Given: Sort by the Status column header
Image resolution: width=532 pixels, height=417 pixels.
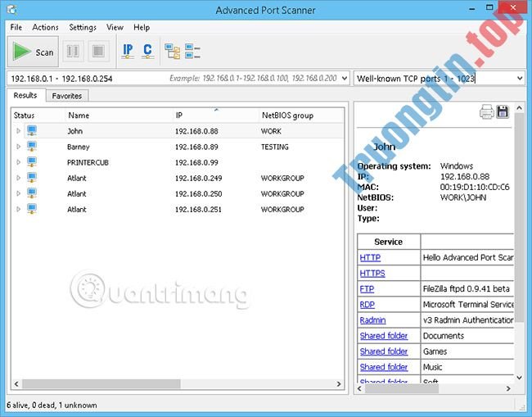Looking at the screenshot, I should point(38,116).
